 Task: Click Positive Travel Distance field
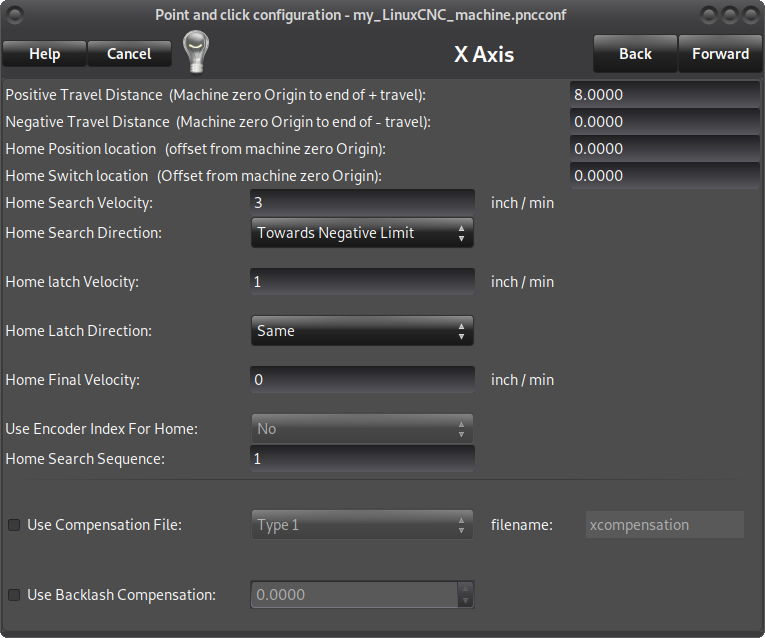[664, 95]
